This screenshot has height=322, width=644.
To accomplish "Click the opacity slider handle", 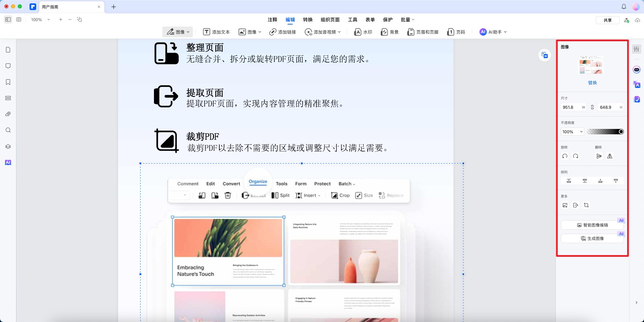I will click(621, 132).
